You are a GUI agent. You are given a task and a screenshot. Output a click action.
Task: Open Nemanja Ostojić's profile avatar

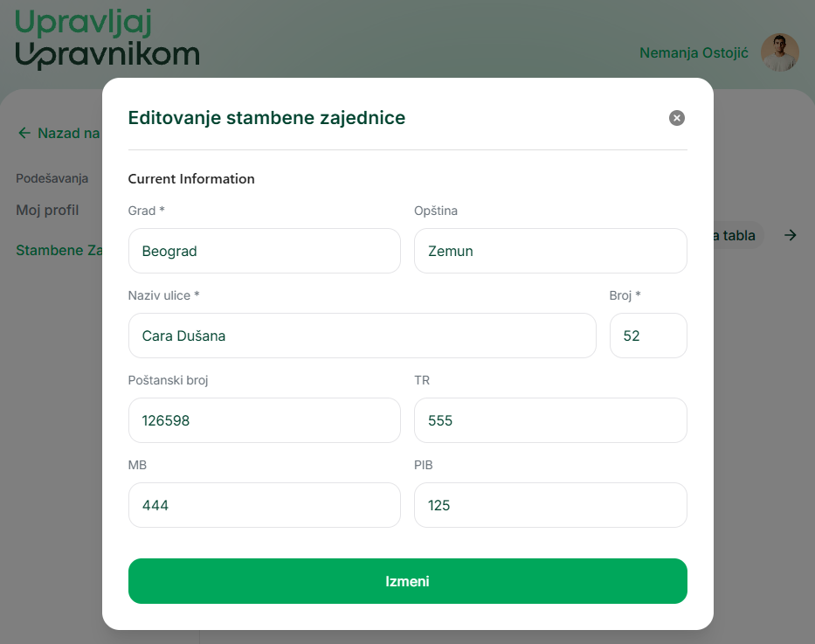point(779,52)
